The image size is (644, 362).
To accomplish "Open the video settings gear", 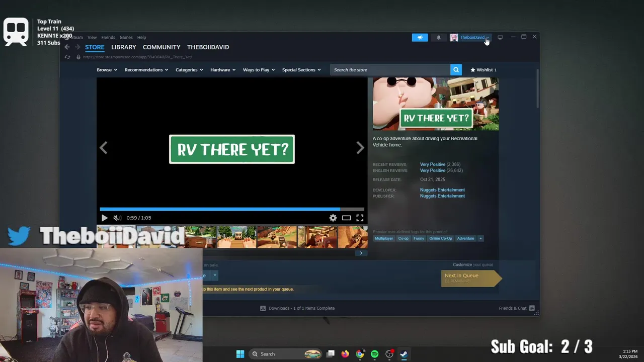I will [333, 218].
